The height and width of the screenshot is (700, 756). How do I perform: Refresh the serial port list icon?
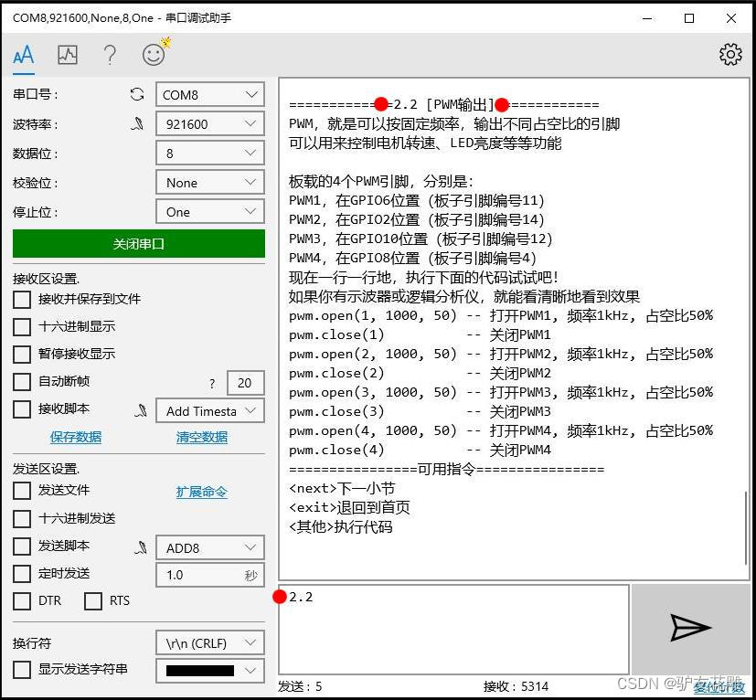coord(137,94)
